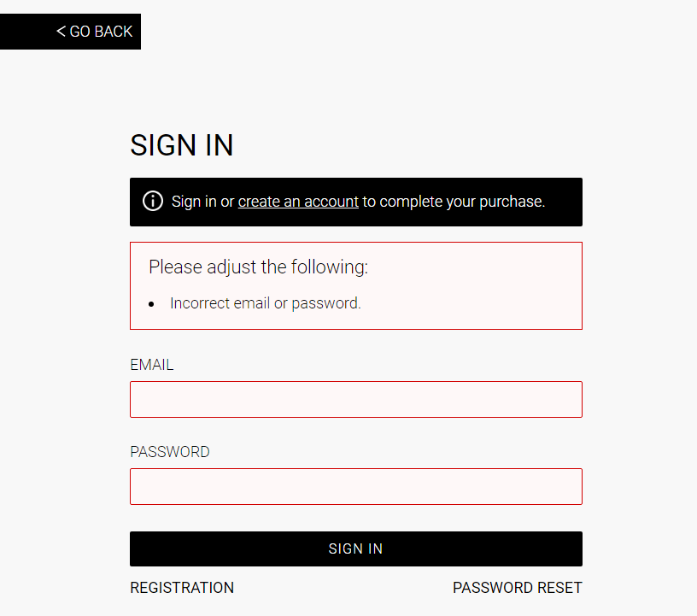Viewport: 697px width, 616px height.
Task: Click the bullet point in error list
Action: click(x=151, y=304)
